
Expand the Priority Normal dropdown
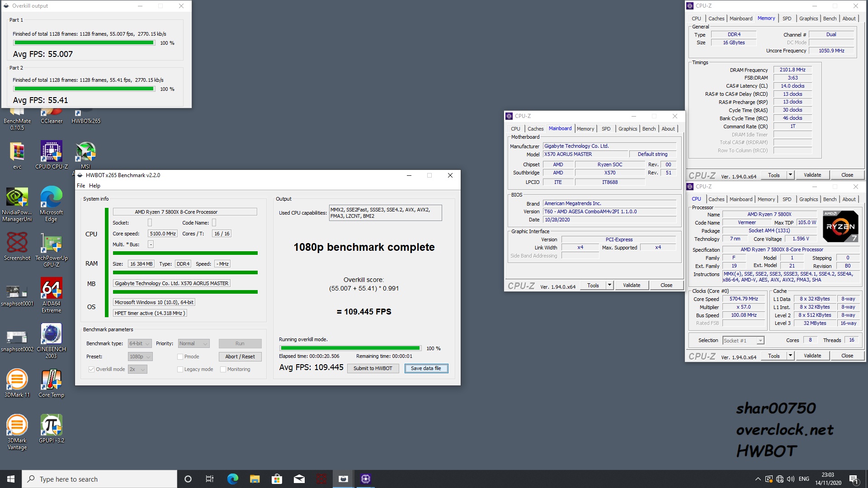click(194, 343)
